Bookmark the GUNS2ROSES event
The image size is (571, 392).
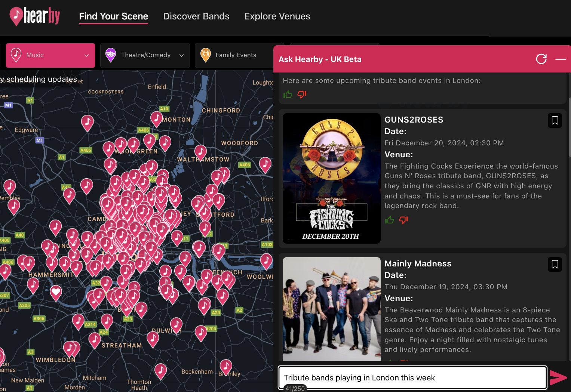pos(555,120)
